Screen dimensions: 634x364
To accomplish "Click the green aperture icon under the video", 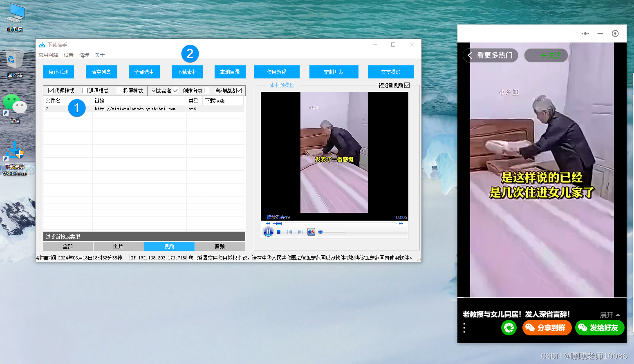I will [x=509, y=328].
